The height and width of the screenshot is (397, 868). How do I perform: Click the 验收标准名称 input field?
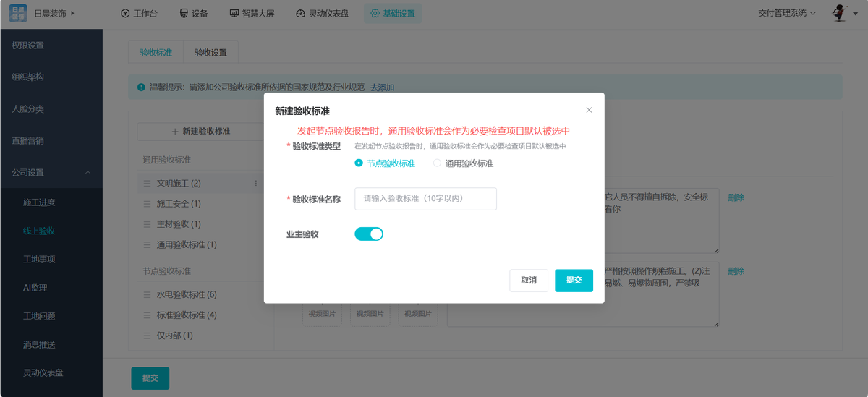click(425, 199)
